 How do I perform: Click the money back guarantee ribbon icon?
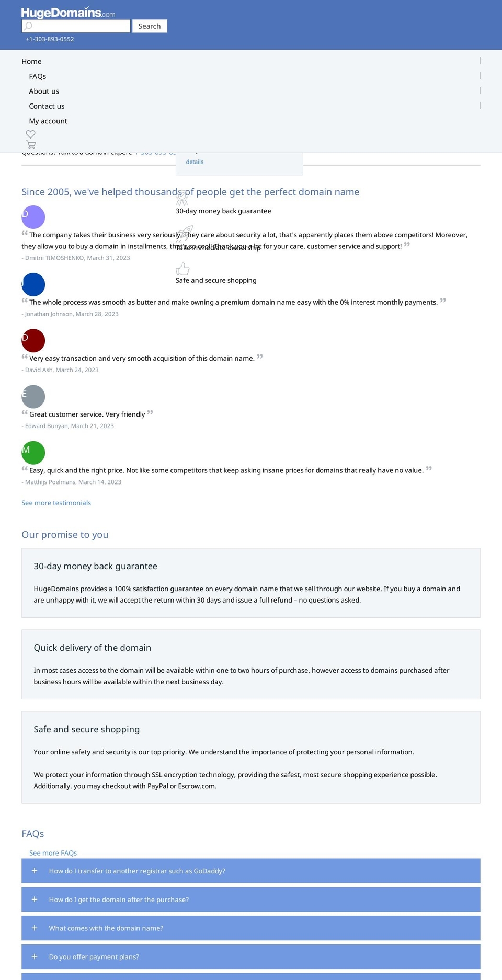tap(182, 198)
